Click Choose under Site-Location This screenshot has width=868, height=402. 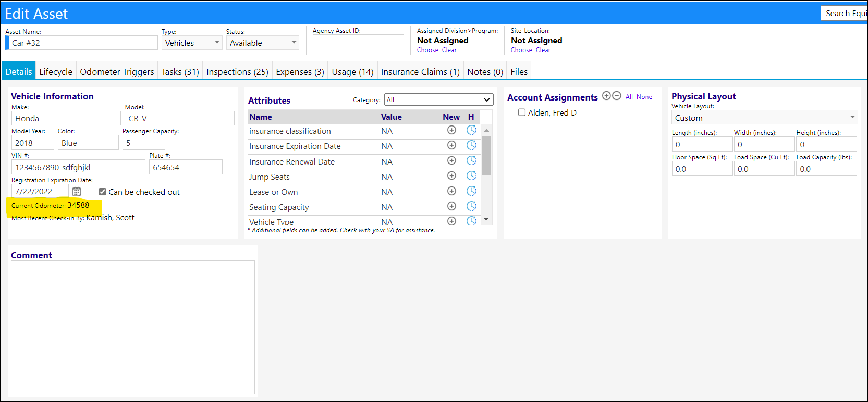[521, 50]
